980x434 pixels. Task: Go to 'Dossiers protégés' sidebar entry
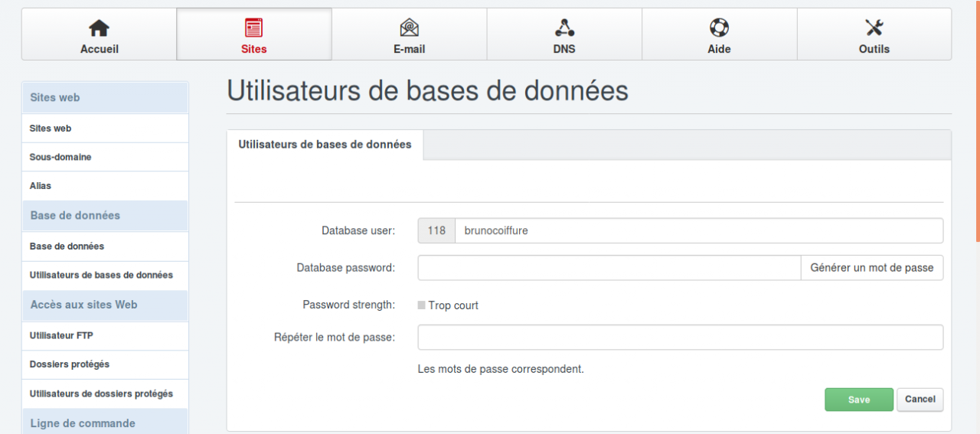[70, 364]
